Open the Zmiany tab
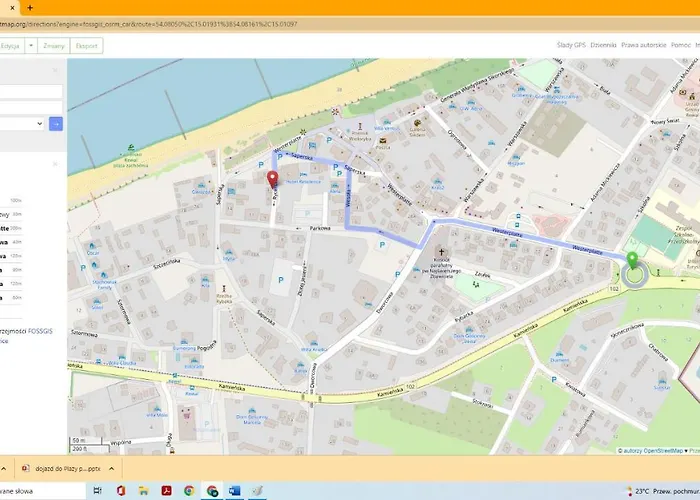This screenshot has width=700, height=500. click(x=54, y=45)
